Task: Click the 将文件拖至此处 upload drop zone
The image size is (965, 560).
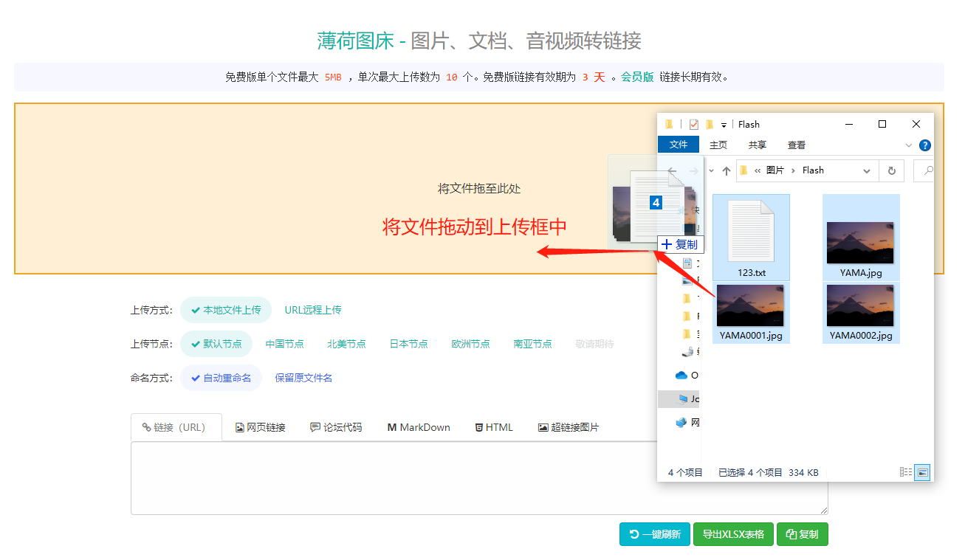Action: 479,188
